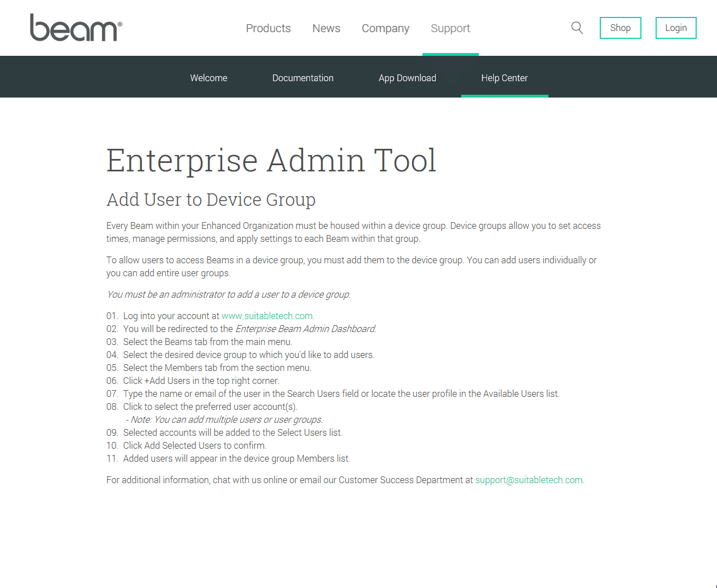Image resolution: width=717 pixels, height=588 pixels.
Task: Open the Company menu
Action: tap(386, 28)
